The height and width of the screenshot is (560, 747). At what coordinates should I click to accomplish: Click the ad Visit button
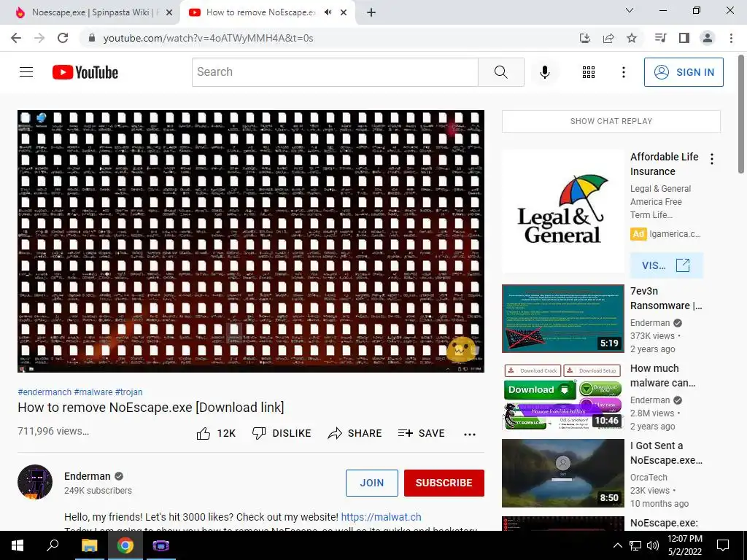point(666,265)
